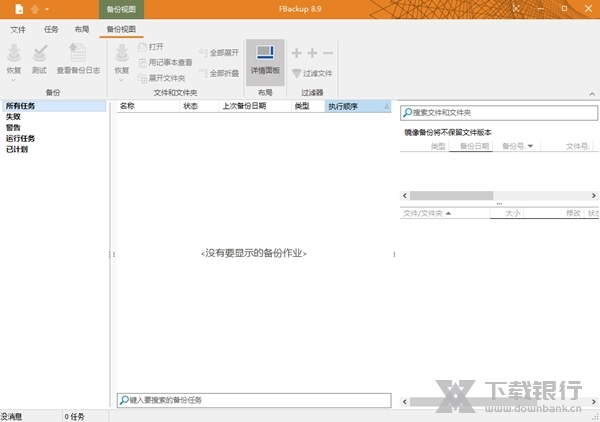Click the 搜索文件和文件夹 search field
Viewport: 600px width, 422px height.
499,112
